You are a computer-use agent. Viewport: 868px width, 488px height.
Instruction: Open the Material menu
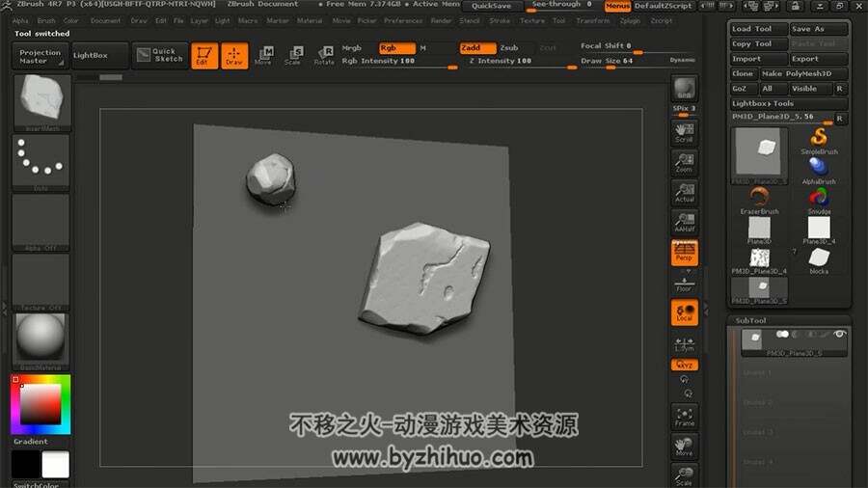pos(310,20)
